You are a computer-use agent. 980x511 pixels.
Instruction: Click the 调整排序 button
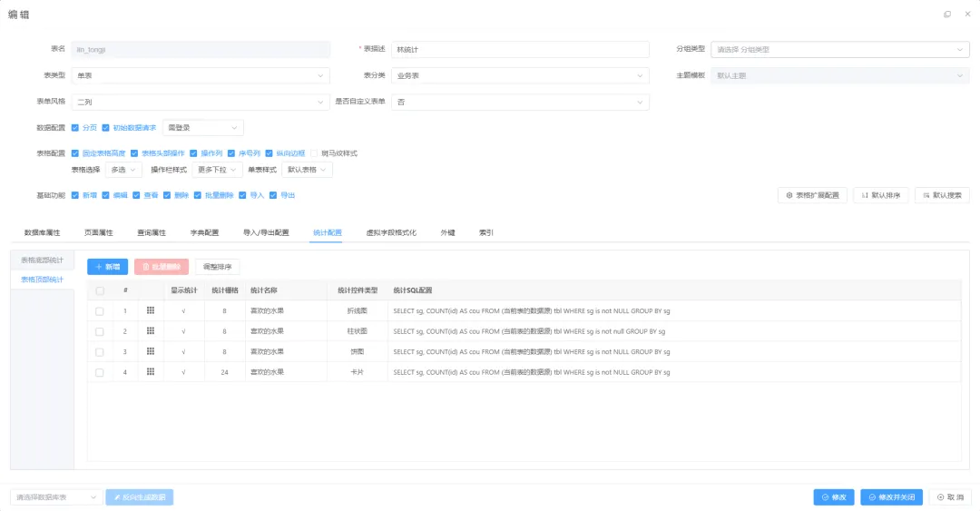point(218,267)
